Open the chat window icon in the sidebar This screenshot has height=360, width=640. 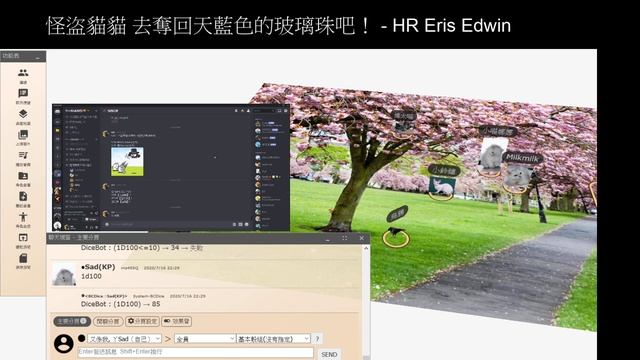(23, 93)
